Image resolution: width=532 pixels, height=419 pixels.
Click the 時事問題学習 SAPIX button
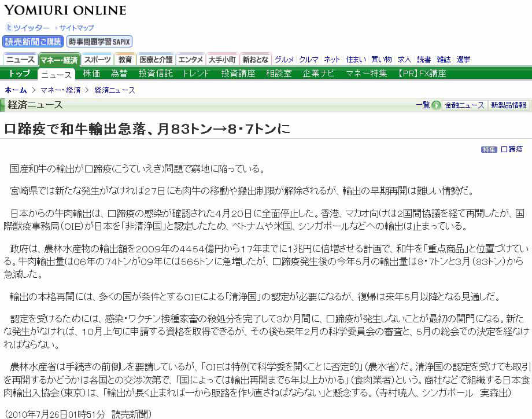(x=99, y=42)
